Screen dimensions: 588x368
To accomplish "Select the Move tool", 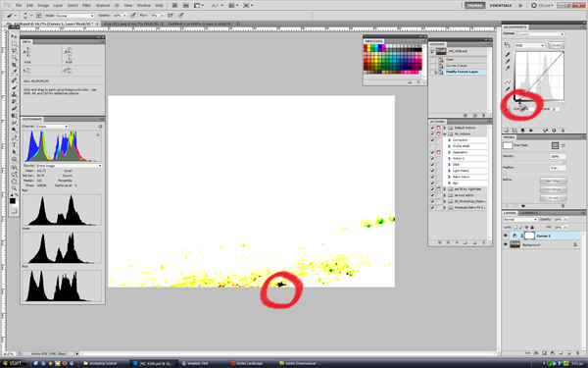I will click(15, 36).
